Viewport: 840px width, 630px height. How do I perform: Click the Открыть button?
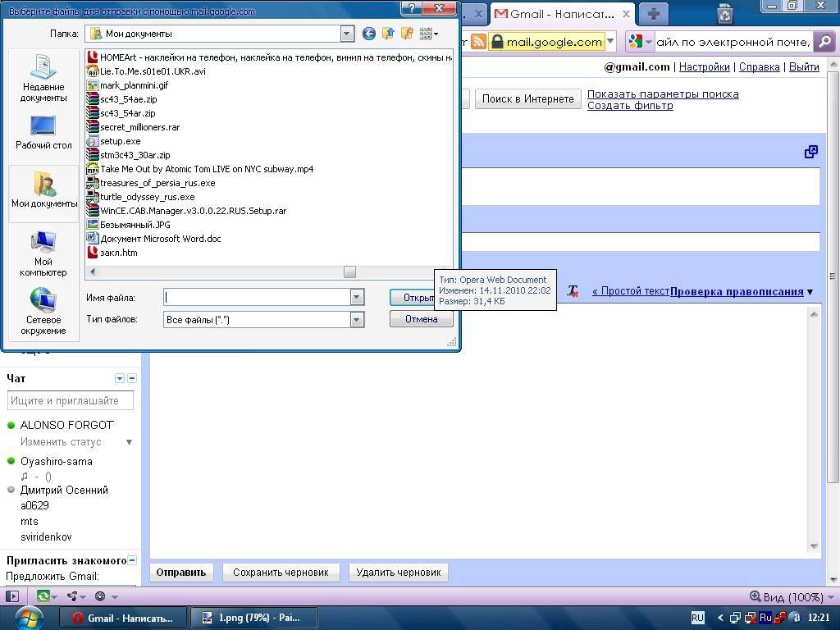[x=413, y=297]
